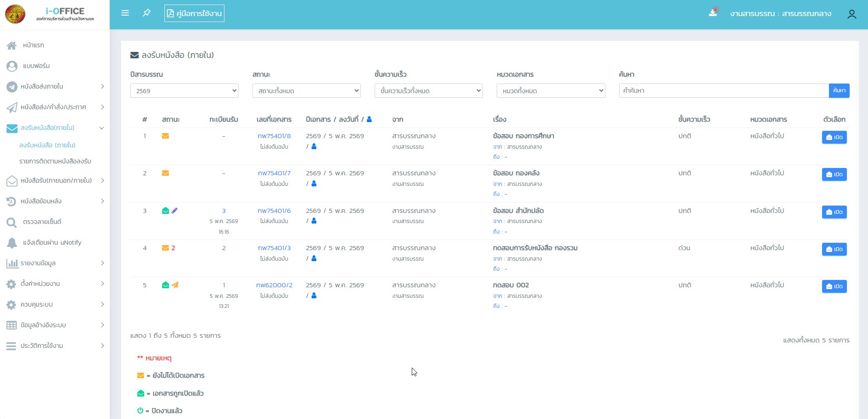The width and height of the screenshot is (868, 419).
Task: Click the เรื่อง column header
Action: (499, 119)
